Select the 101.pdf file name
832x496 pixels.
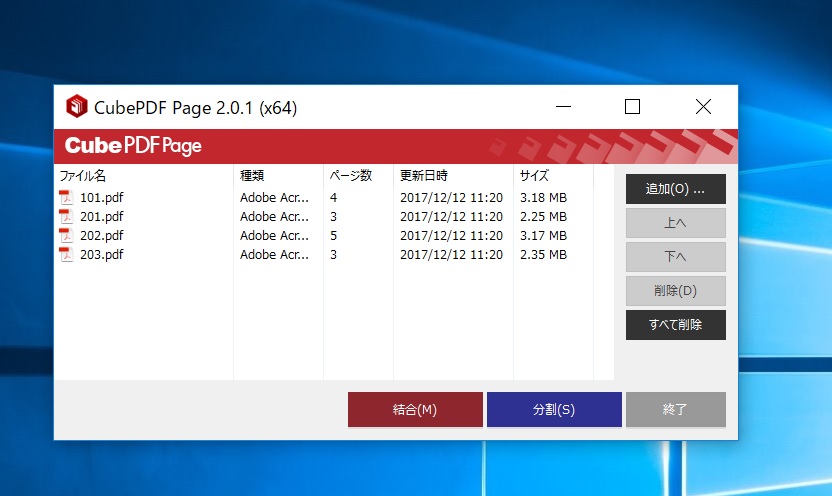click(x=101, y=198)
